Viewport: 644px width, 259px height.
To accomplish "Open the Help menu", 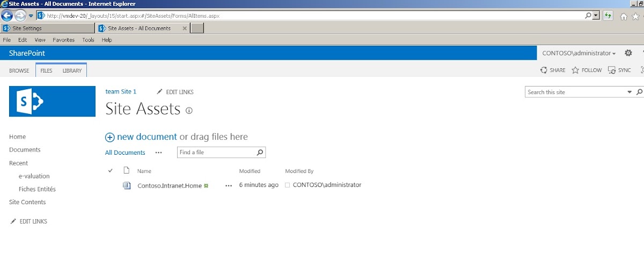I will point(107,40).
